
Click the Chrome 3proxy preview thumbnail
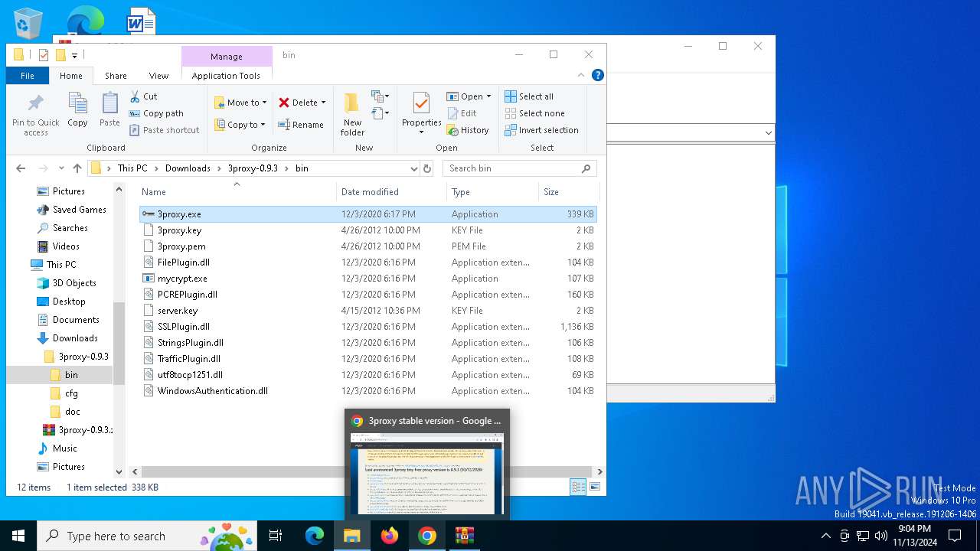(427, 474)
